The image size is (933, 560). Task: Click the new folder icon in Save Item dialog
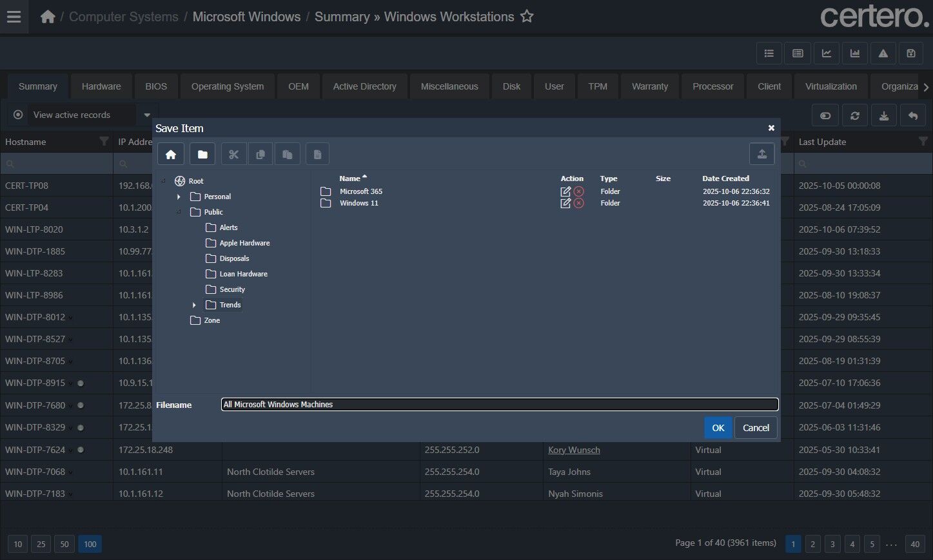pos(202,154)
